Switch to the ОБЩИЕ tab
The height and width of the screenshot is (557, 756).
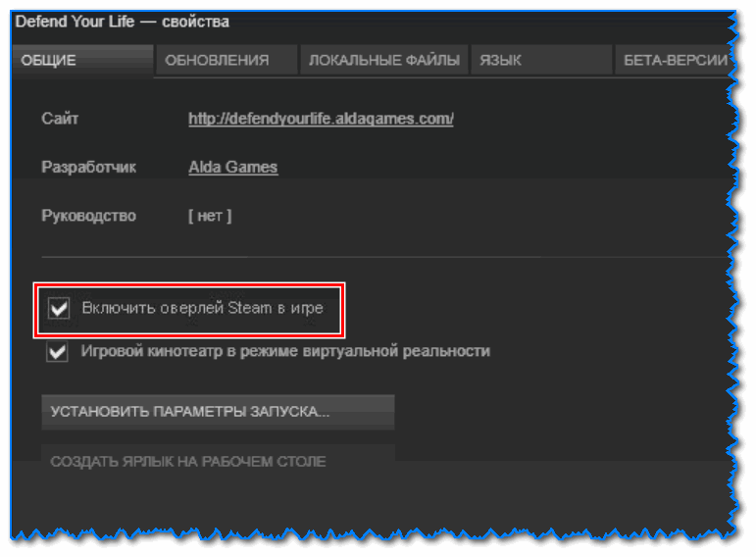pos(82,60)
